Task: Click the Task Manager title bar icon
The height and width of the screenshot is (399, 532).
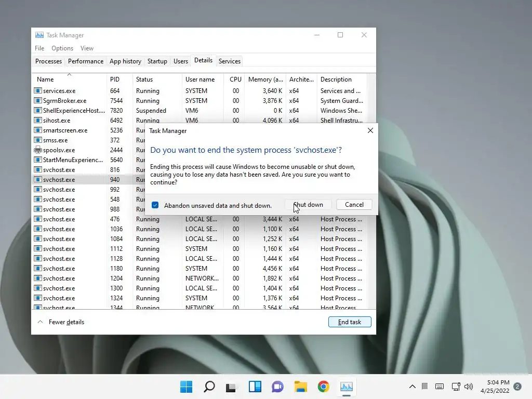Action: pyautogui.click(x=39, y=35)
